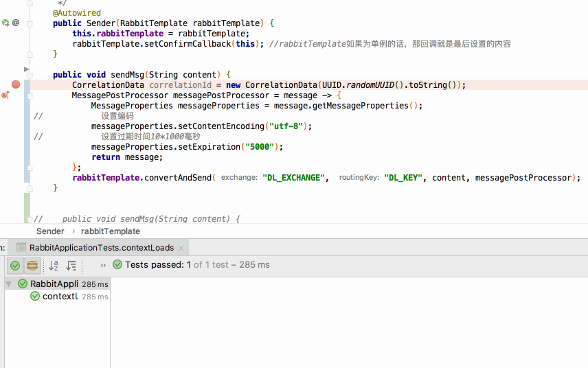
Task: Click the randomUUID method call
Action: tap(370, 85)
